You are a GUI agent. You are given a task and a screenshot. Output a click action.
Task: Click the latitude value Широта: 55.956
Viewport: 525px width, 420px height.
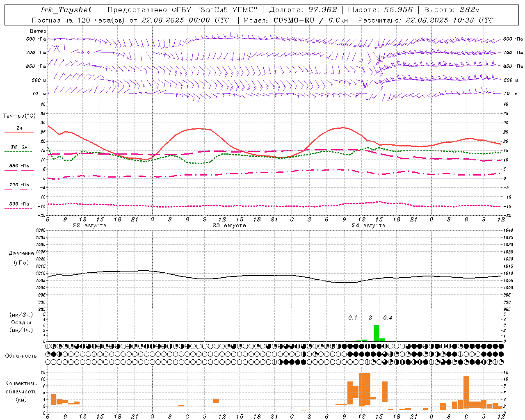tap(380, 10)
